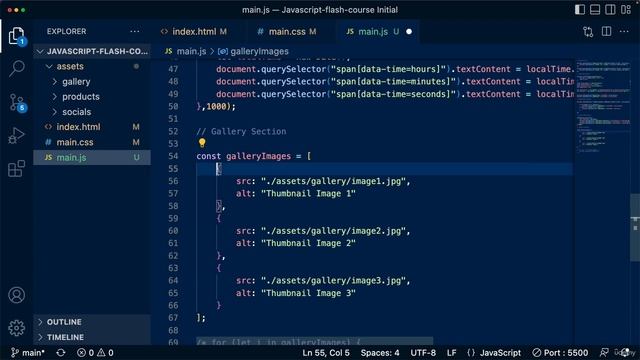The height and width of the screenshot is (360, 640).
Task: Click "Thumbnail Image 2" string
Action: [x=308, y=243]
